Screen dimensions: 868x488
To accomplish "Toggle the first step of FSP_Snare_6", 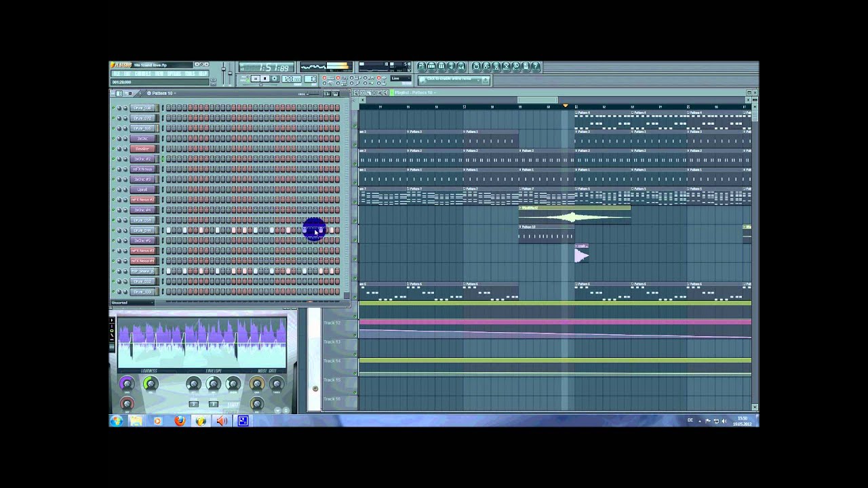I will (x=168, y=271).
